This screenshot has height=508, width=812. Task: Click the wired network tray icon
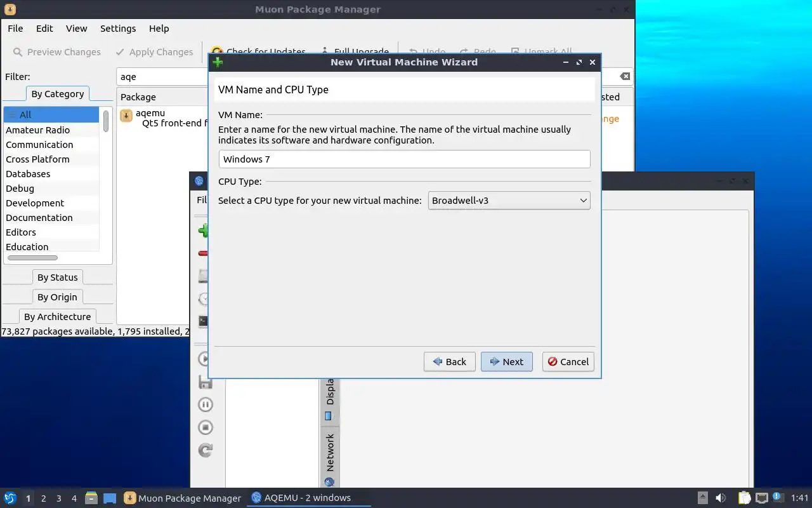[761, 498]
